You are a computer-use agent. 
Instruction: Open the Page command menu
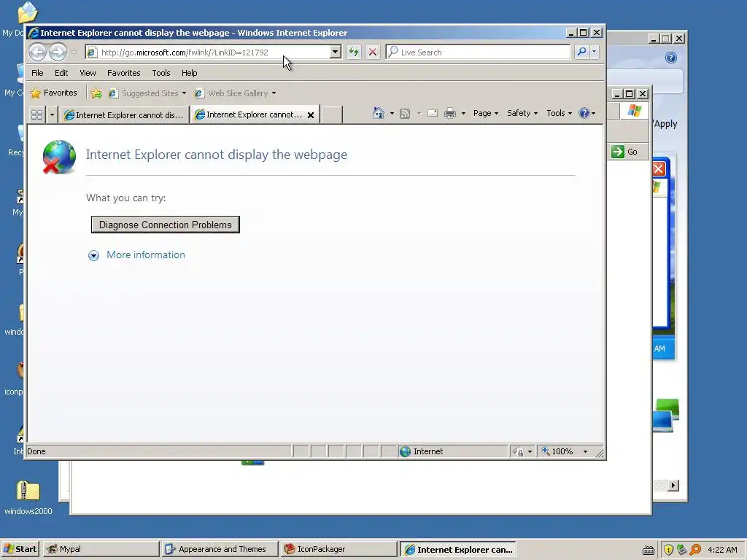point(485,113)
